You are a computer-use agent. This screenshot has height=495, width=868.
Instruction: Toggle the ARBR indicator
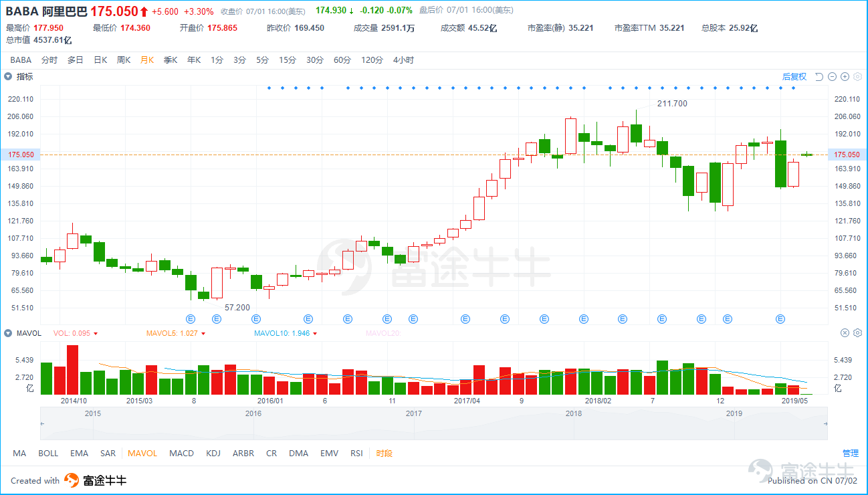[x=243, y=454]
